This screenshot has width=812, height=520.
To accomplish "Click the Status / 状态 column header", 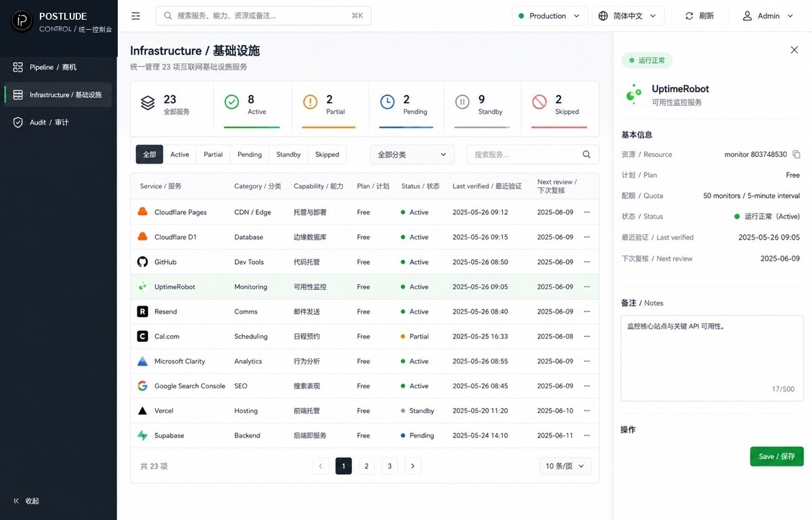I will pos(420,186).
